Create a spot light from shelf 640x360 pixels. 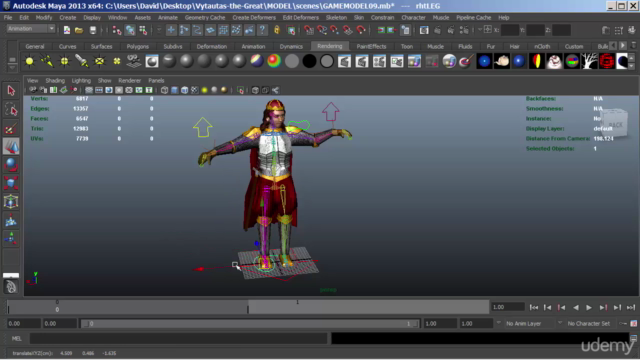82,61
